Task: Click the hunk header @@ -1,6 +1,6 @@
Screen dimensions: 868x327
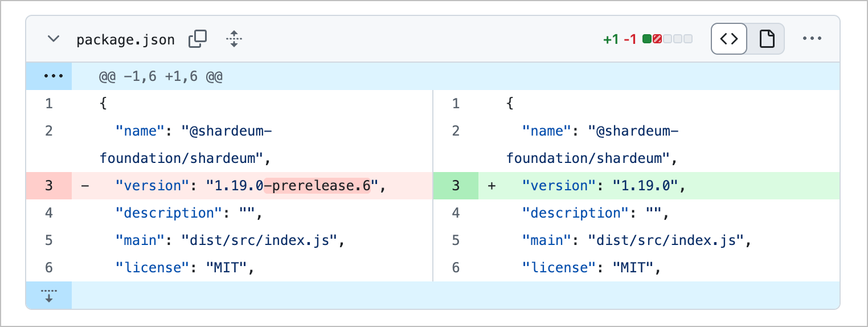Action: coord(161,76)
